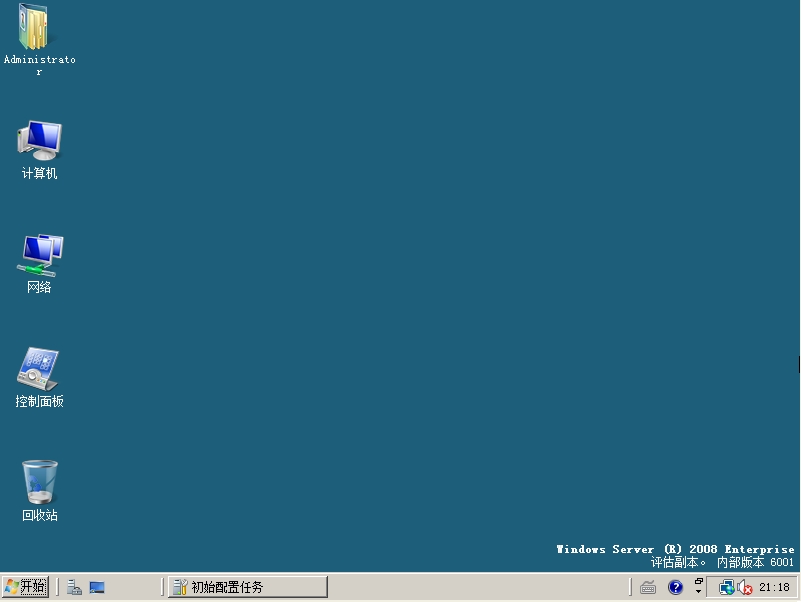Click the 控制面板 text label
Viewport: 801px width, 602px height.
click(39, 402)
